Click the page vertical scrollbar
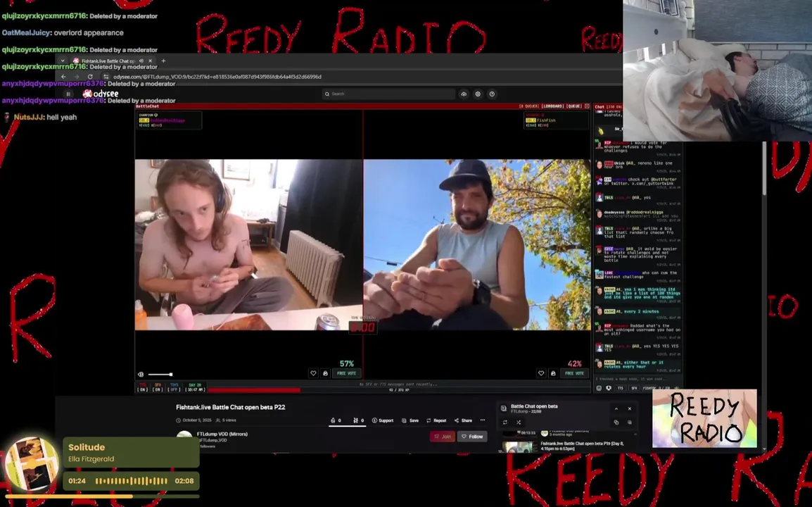Screen dimensions: 812x507 [x=764, y=168]
